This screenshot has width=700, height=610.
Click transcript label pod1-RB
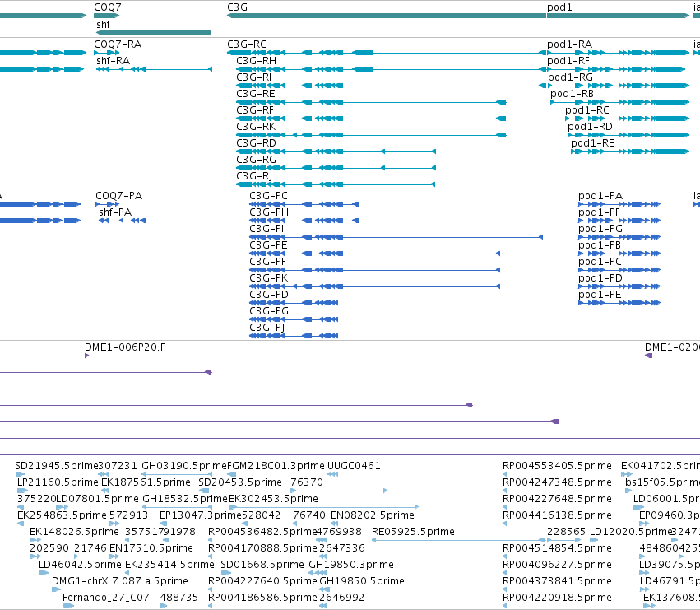point(572,94)
